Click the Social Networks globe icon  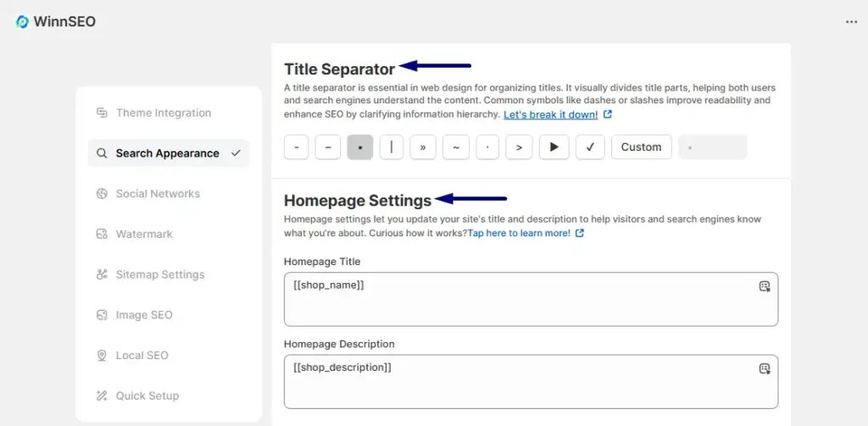click(102, 194)
